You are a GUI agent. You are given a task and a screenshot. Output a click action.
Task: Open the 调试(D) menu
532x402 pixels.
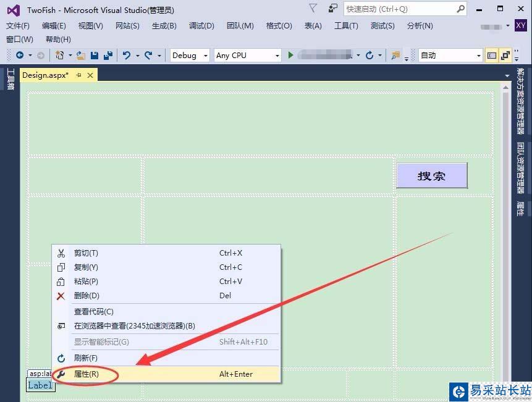click(x=201, y=26)
